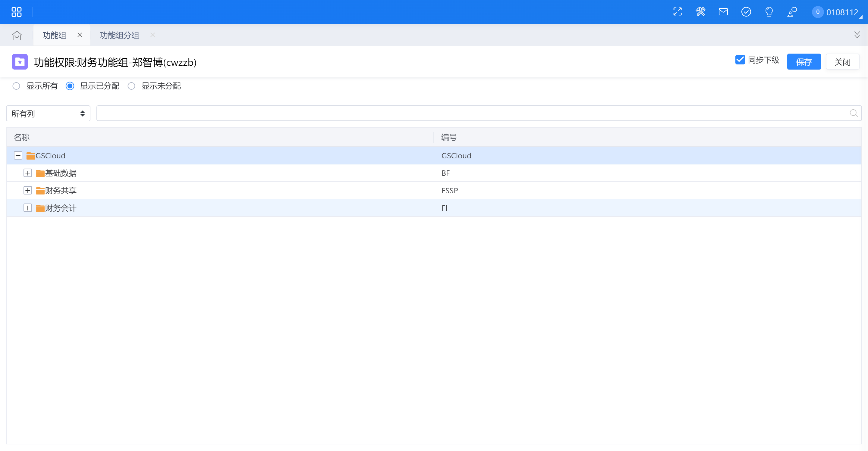Viewport: 868px width, 451px height.
Task: Click the lightbulb tips icon
Action: (x=769, y=12)
